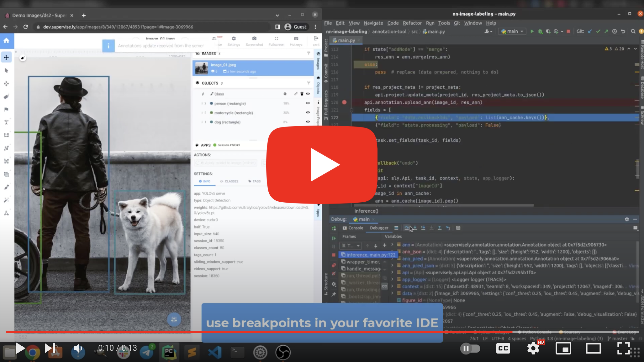
Task: Open YouTube player settings gear
Action: pyautogui.click(x=533, y=348)
